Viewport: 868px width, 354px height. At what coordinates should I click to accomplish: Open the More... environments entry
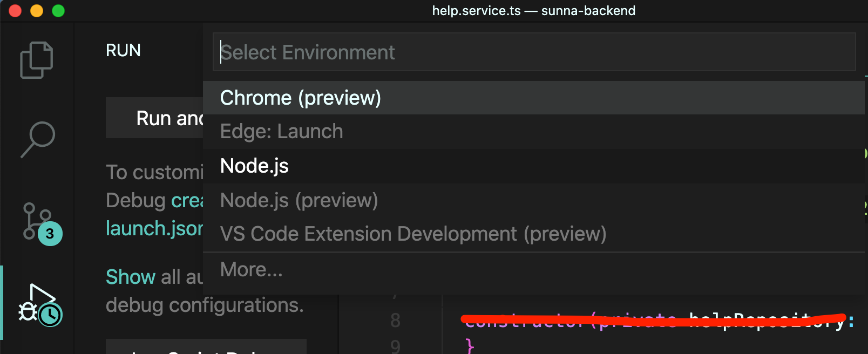click(534, 269)
